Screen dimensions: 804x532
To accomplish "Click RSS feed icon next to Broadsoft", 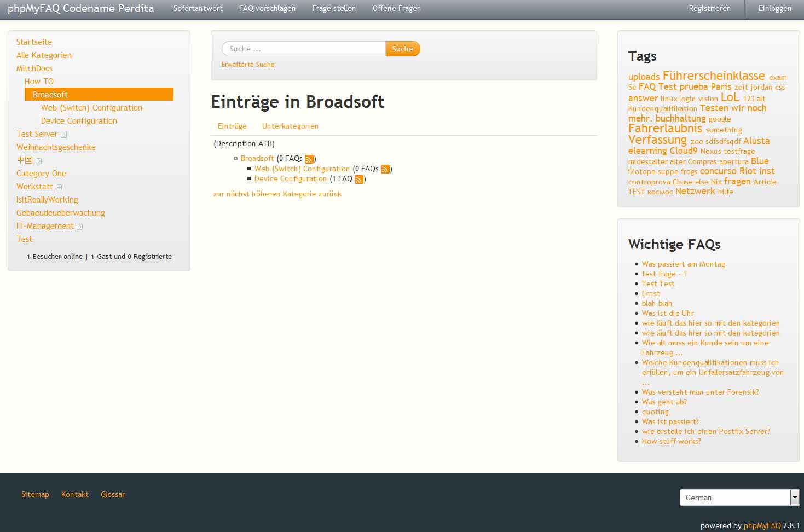I will tap(309, 159).
